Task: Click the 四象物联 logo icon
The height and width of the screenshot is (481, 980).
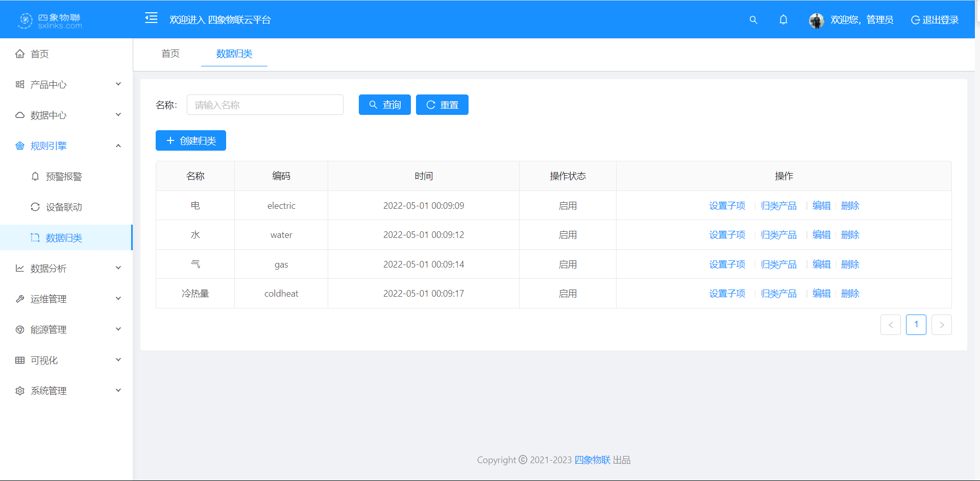Action: pyautogui.click(x=26, y=20)
